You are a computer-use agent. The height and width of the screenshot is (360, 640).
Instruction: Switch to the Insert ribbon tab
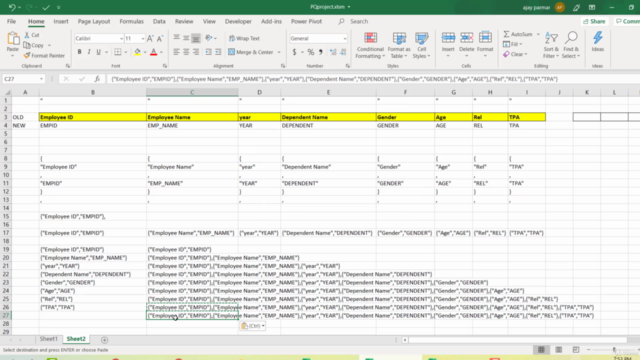61,21
